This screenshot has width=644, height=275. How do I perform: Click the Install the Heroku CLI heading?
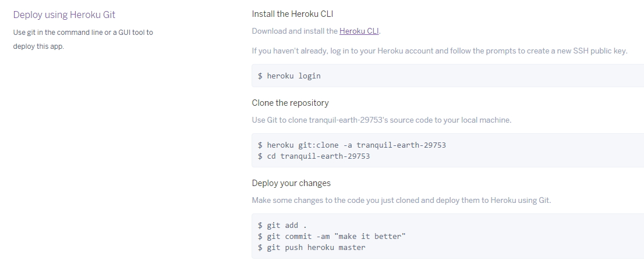(292, 14)
